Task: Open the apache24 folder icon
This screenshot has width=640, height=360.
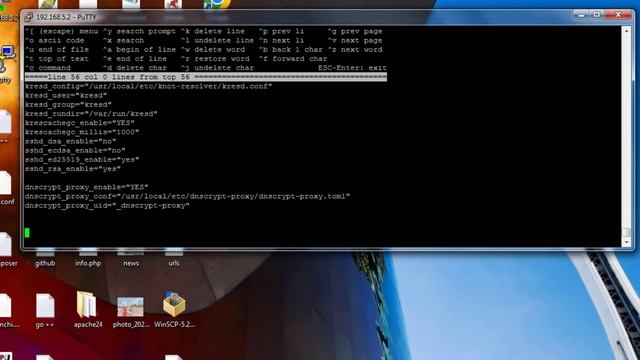Action: click(x=87, y=310)
